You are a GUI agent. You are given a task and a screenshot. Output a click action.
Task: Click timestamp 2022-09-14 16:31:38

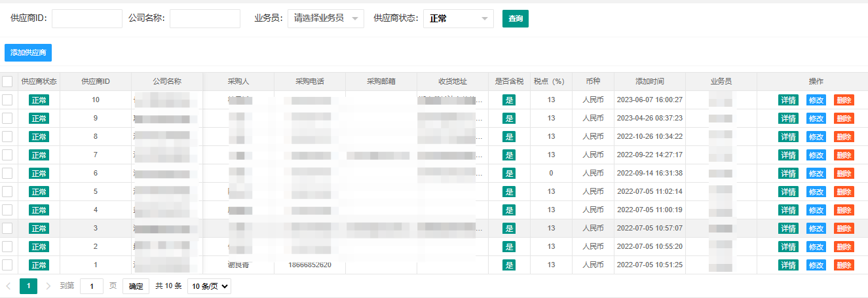(650, 174)
